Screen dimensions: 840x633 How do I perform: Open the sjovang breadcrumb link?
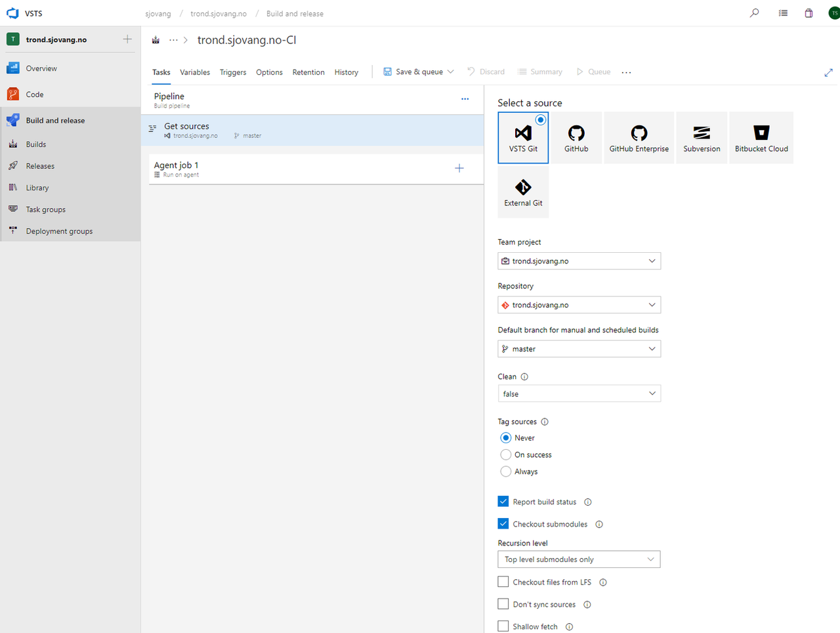pos(158,13)
